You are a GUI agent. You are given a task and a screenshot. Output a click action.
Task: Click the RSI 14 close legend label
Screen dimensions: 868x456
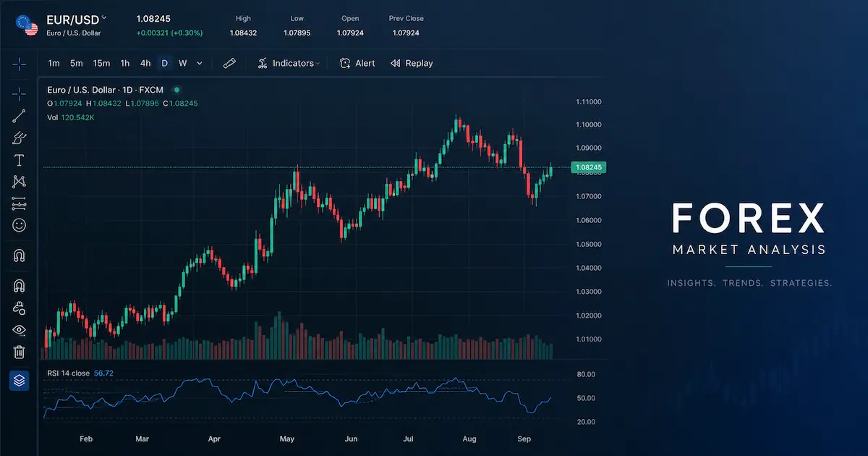pyautogui.click(x=69, y=373)
